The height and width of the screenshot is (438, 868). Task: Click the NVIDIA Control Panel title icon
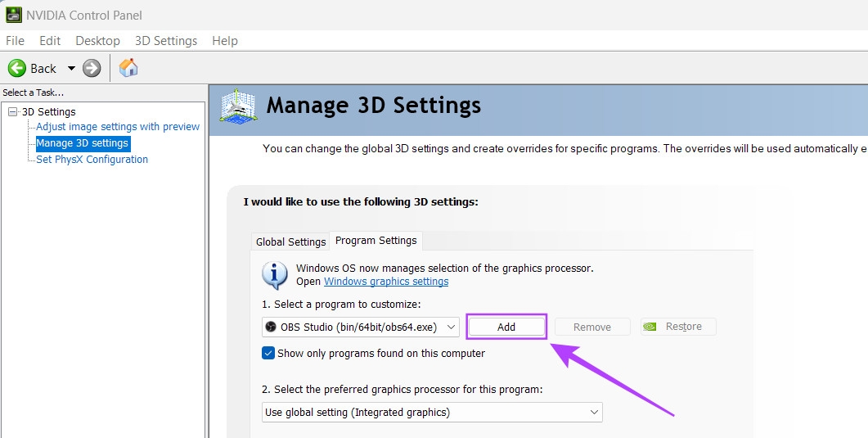[13, 15]
